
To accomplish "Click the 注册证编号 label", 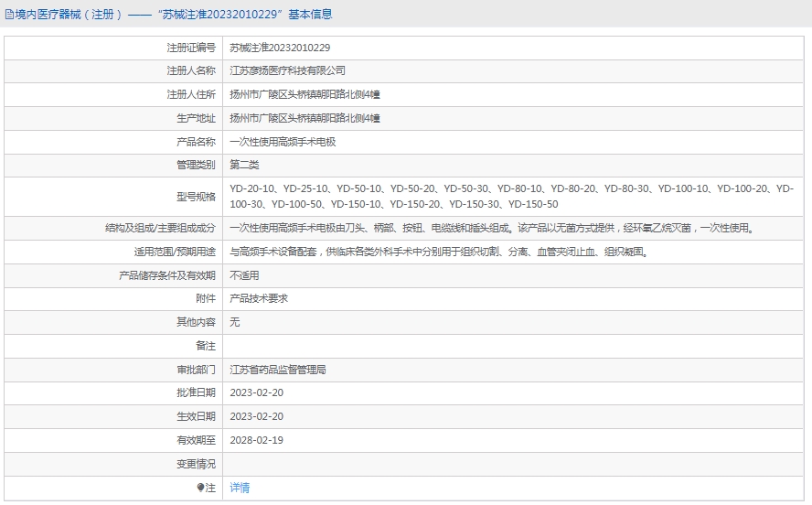I will (191, 48).
